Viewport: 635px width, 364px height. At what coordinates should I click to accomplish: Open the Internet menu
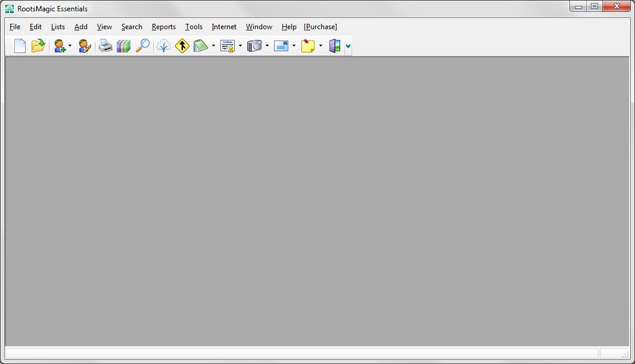pyautogui.click(x=223, y=27)
